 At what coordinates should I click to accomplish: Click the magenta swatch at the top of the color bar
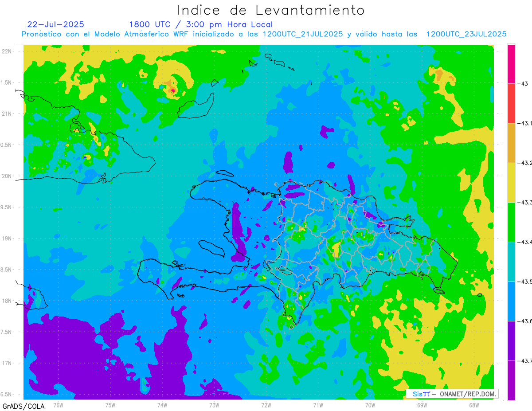(511, 64)
